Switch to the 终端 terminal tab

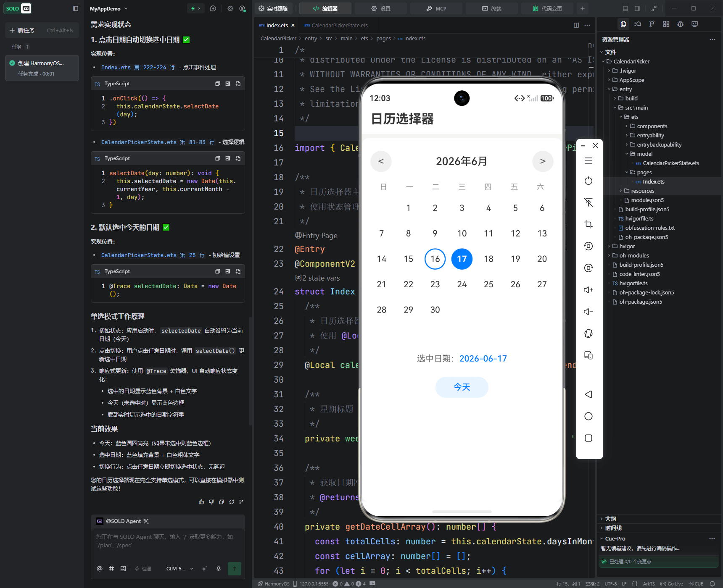pyautogui.click(x=492, y=8)
